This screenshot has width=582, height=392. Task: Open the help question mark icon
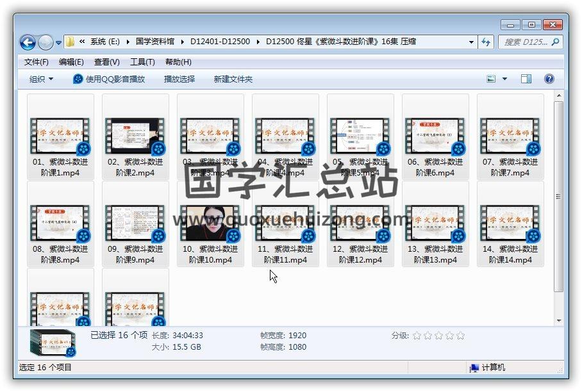(549, 79)
